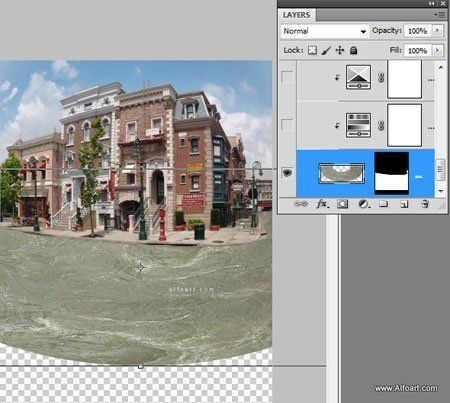Image resolution: width=450 pixels, height=403 pixels.
Task: Open the Fill slider arrow
Action: pos(438,51)
